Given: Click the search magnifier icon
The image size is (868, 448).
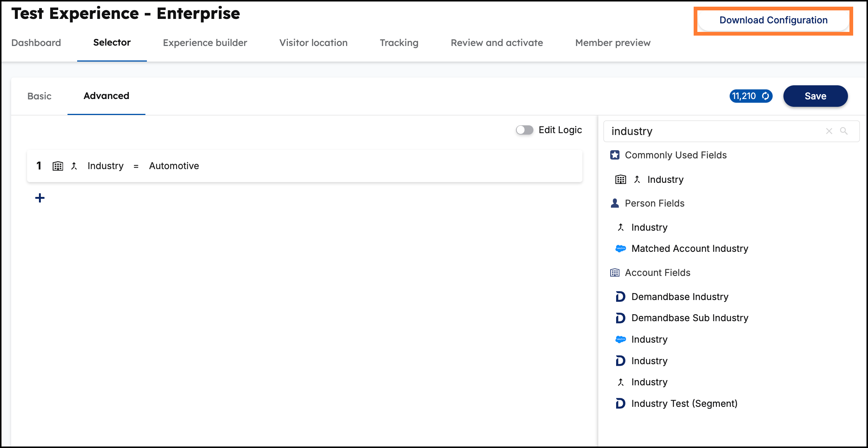Looking at the screenshot, I should click(x=844, y=131).
